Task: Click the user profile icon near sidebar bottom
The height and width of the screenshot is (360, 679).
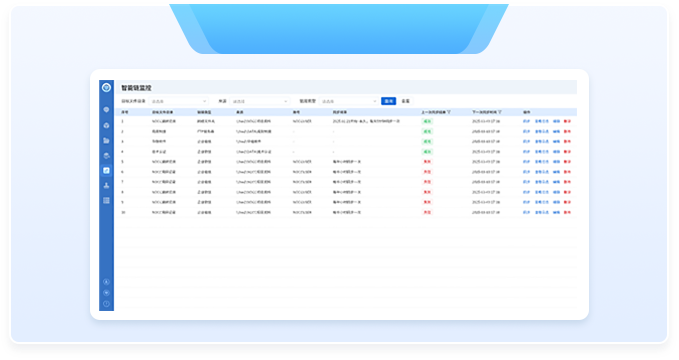Action: pos(106,282)
